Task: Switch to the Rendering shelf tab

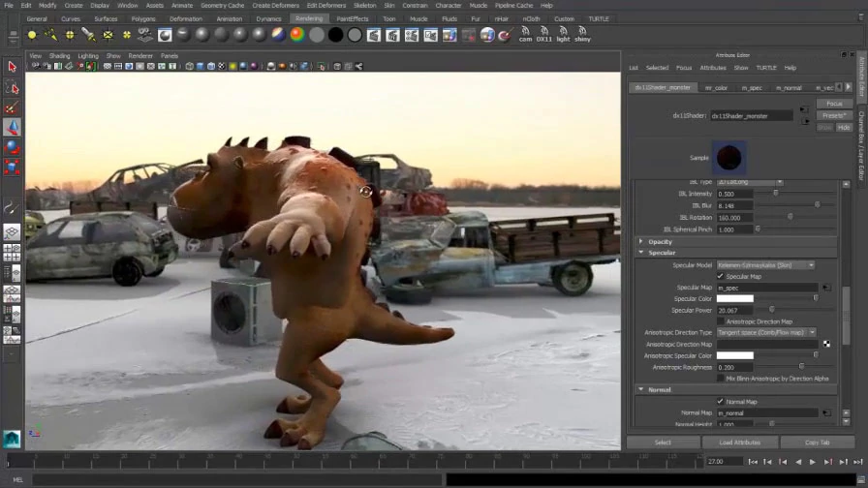Action: 309,18
